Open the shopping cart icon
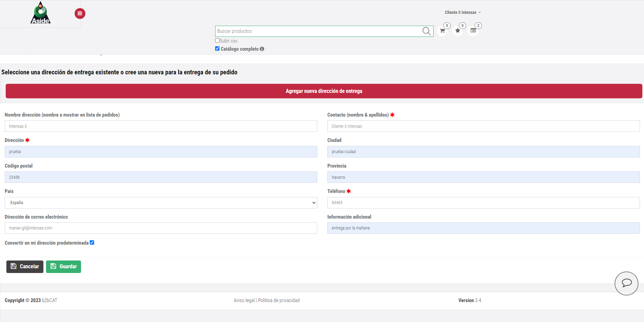The width and height of the screenshot is (644, 322). pos(442,31)
